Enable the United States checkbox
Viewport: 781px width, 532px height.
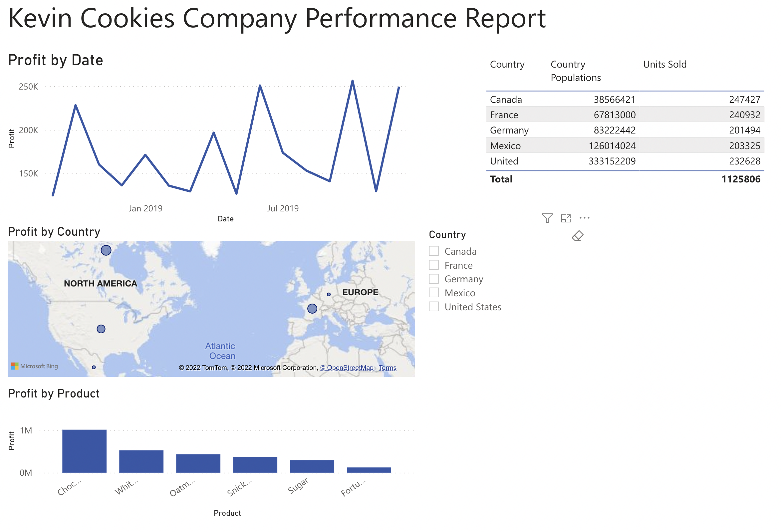pyautogui.click(x=433, y=307)
